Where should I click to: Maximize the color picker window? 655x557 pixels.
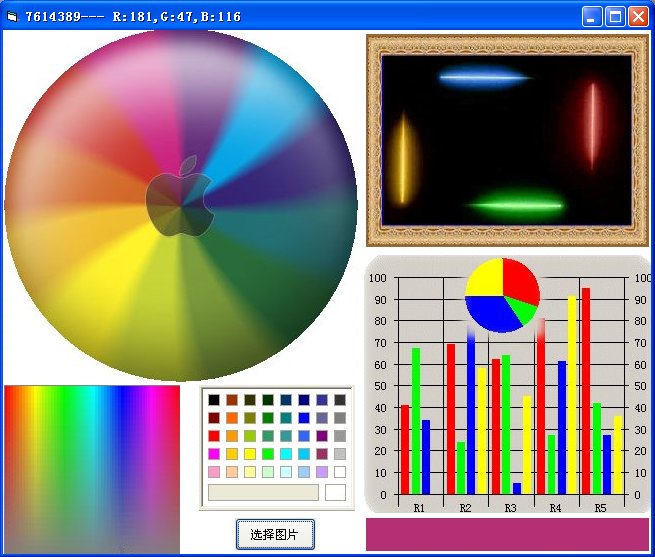tap(615, 17)
